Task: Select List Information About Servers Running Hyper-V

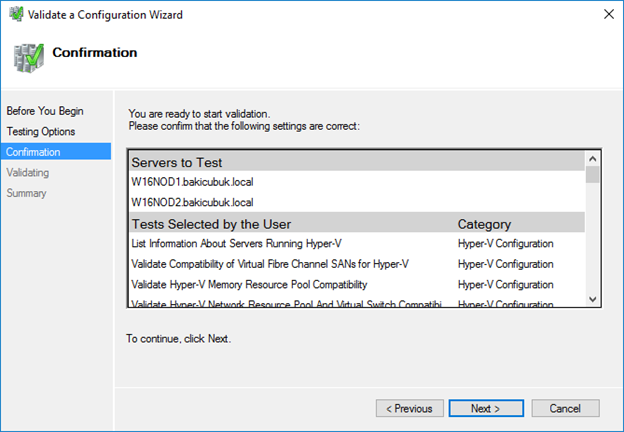Action: pos(236,243)
